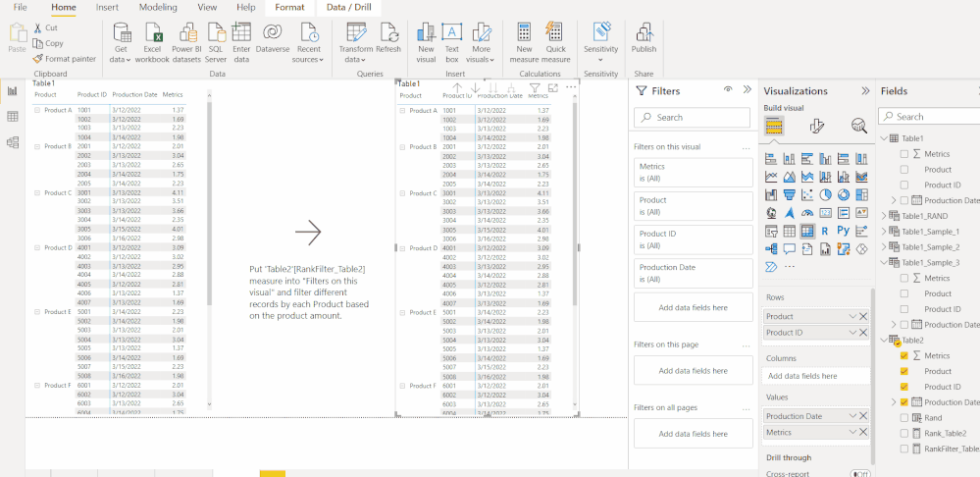The image size is (980, 477).
Task: Click the Filters pane Search box
Action: click(692, 118)
